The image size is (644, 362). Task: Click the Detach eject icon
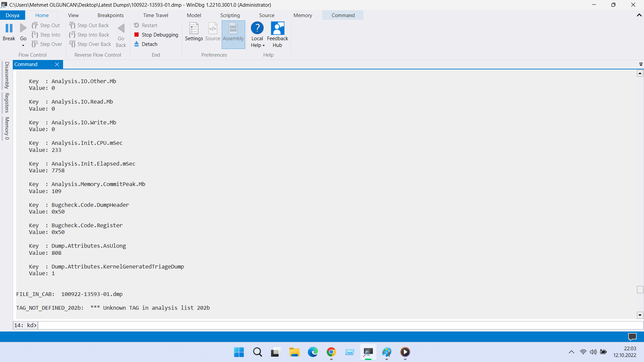coord(137,44)
